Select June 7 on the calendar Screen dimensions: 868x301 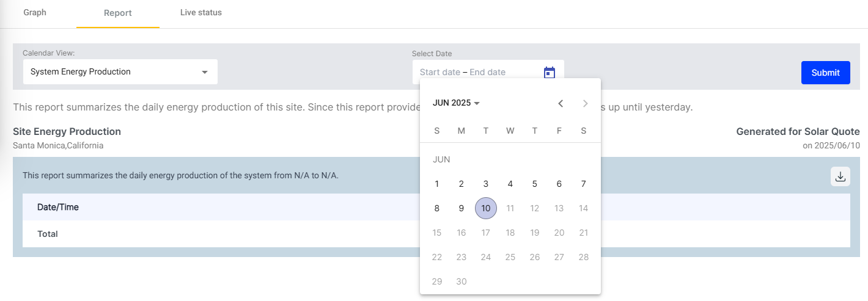pos(584,184)
